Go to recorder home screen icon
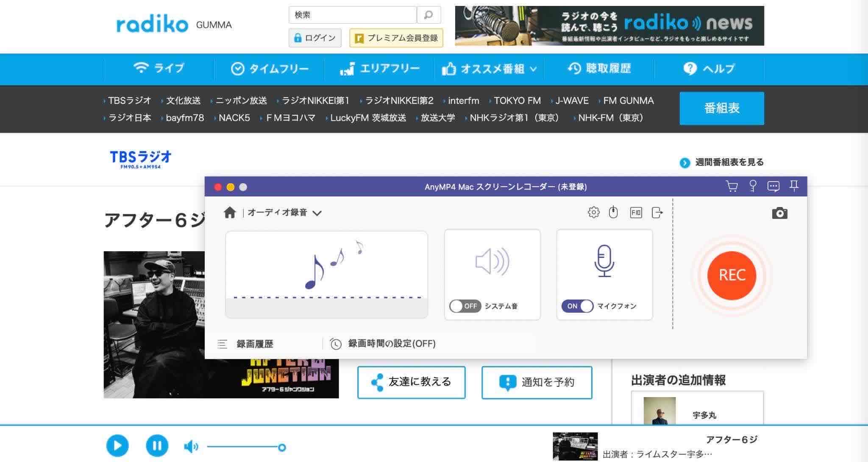Viewport: 868px width, 462px height. (230, 213)
